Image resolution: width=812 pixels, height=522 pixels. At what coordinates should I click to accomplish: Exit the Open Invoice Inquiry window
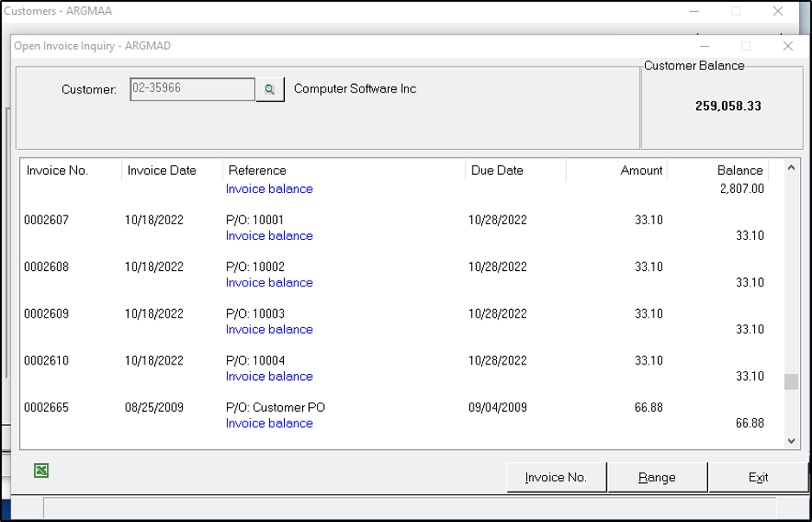(757, 477)
